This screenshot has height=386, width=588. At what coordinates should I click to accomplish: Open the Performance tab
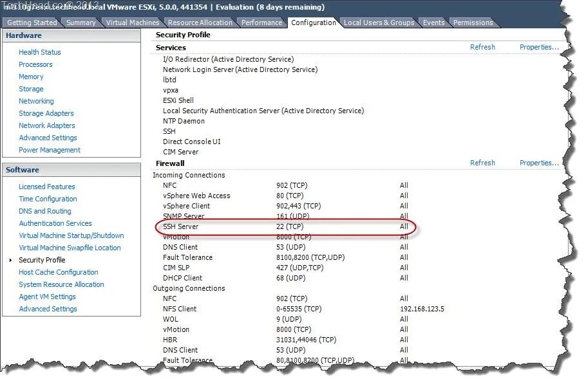click(261, 23)
